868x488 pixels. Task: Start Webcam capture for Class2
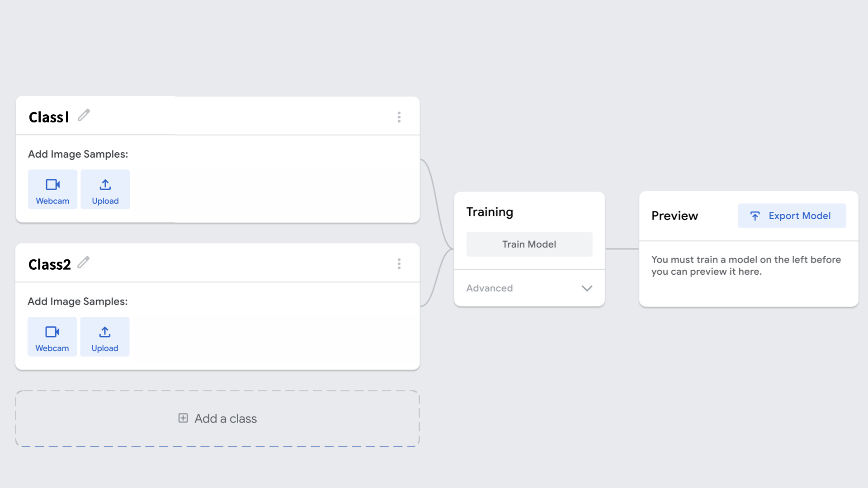point(52,337)
